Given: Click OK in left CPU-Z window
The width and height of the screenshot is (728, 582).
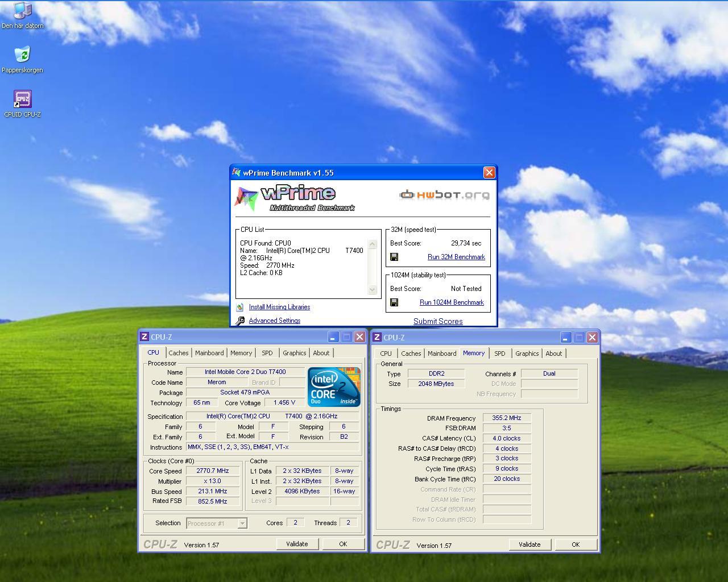Looking at the screenshot, I should coord(343,544).
